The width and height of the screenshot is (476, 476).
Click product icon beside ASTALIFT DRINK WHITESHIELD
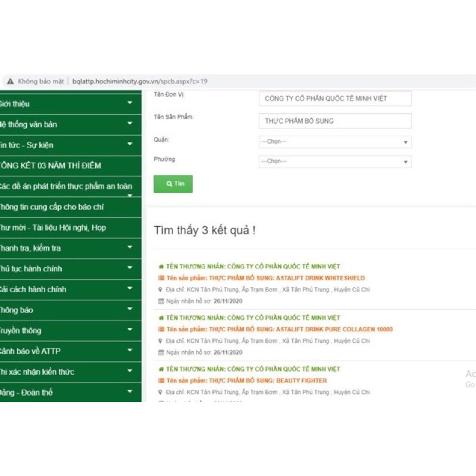161,278
